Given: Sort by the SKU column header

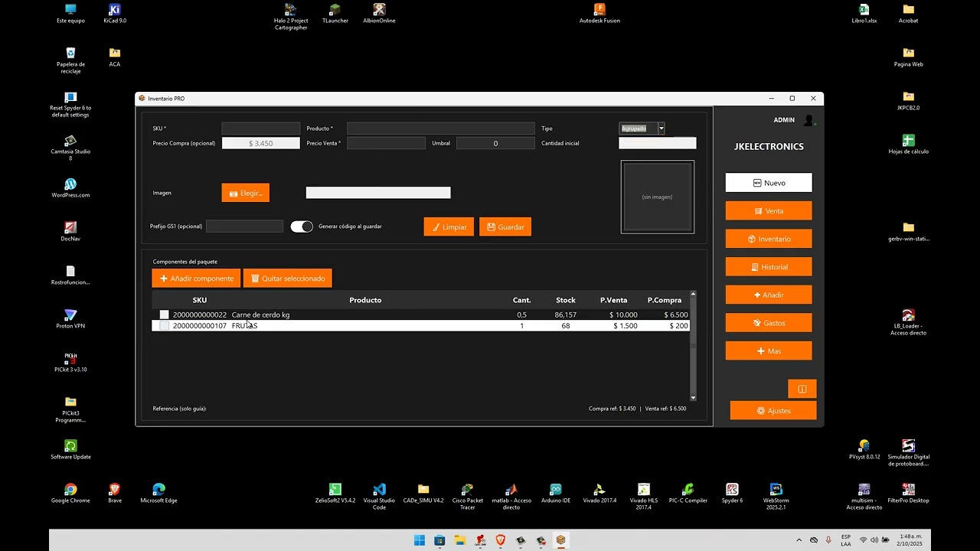Looking at the screenshot, I should 200,300.
